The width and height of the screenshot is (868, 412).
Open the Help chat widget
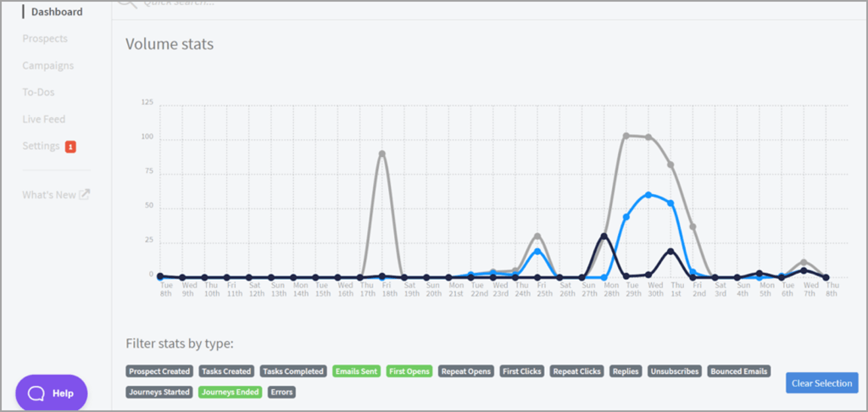click(x=52, y=393)
